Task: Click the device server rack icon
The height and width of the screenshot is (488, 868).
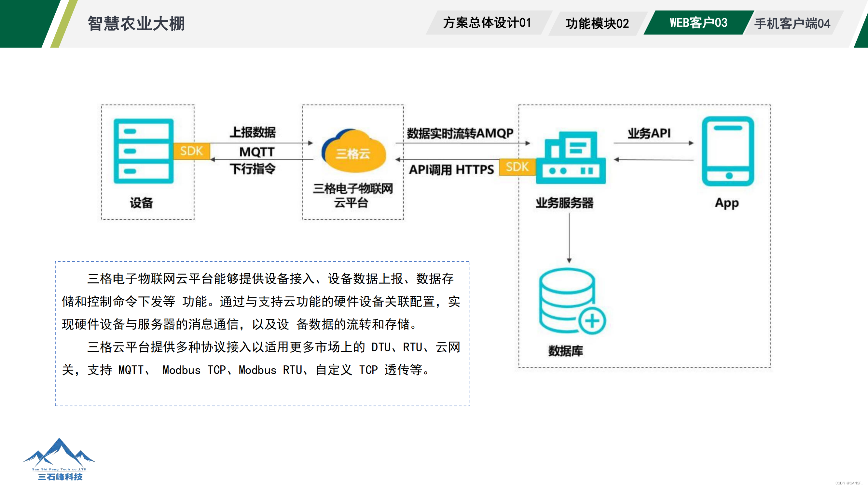Action: click(x=144, y=151)
